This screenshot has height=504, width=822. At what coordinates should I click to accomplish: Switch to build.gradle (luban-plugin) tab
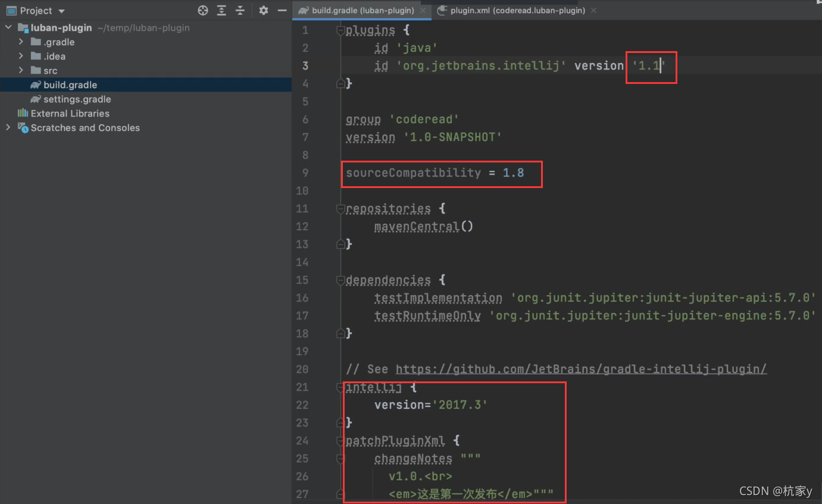click(362, 11)
